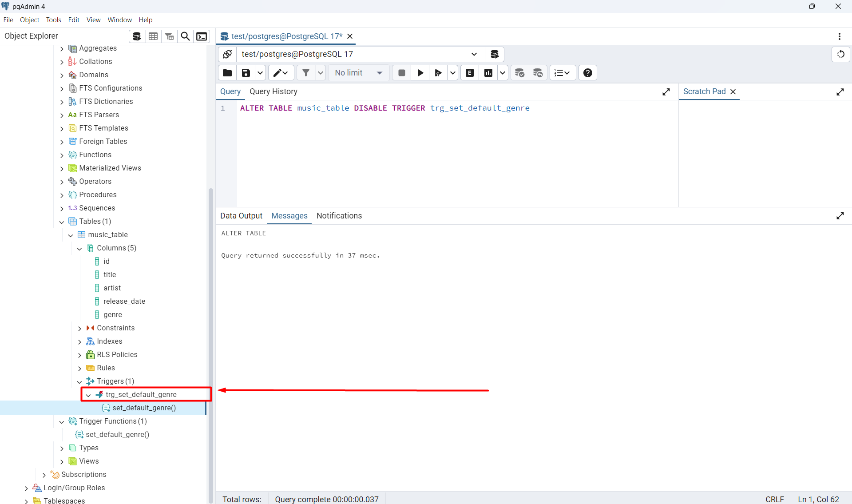Expand the Constraints tree node
Screen dimensions: 852x504
(79, 328)
